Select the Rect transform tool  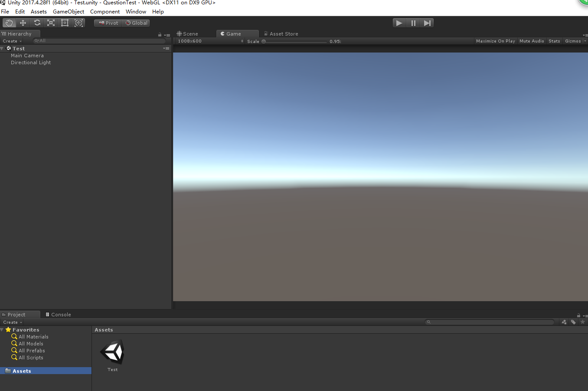click(65, 23)
